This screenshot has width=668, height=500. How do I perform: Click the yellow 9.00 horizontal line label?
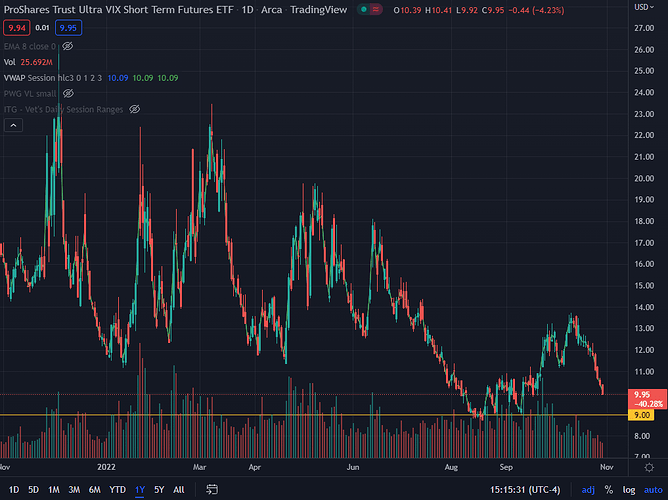pyautogui.click(x=641, y=415)
